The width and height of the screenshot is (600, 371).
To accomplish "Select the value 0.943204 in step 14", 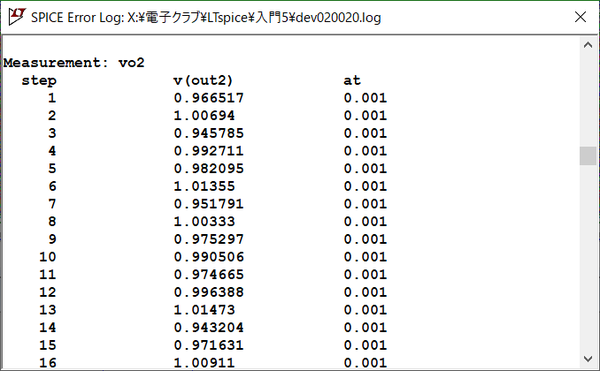I will point(209,327).
